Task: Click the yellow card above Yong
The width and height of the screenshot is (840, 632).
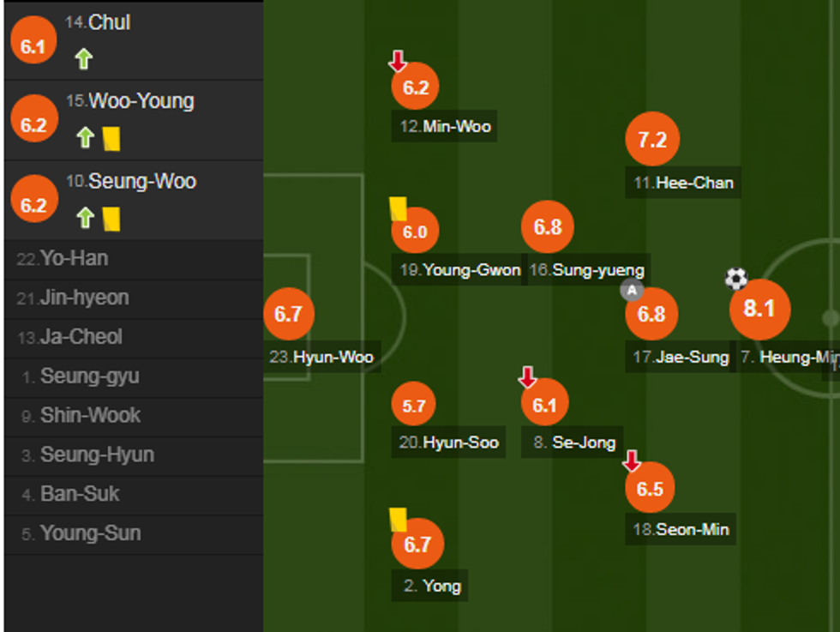Action: [x=398, y=520]
